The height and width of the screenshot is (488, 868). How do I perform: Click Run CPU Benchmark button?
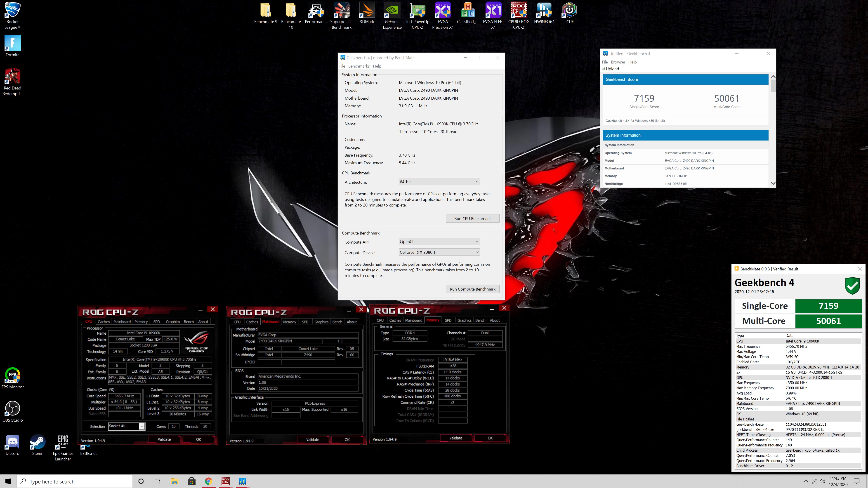click(472, 219)
